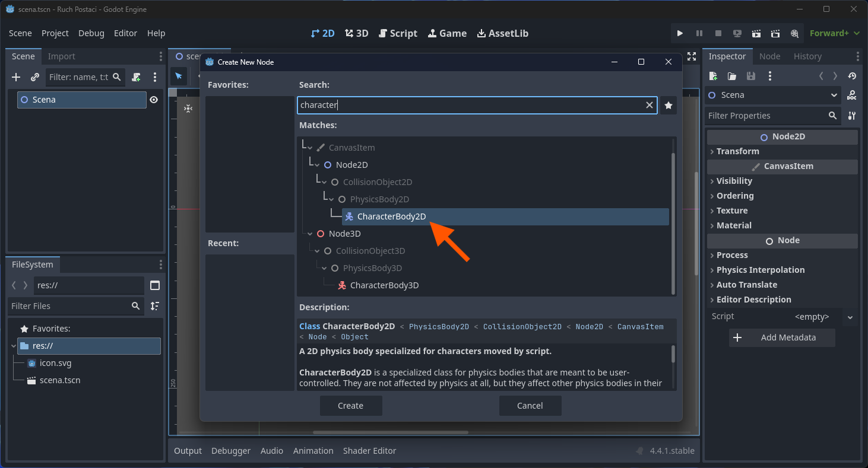
Task: Switch to the 2D workspace
Action: [x=323, y=33]
